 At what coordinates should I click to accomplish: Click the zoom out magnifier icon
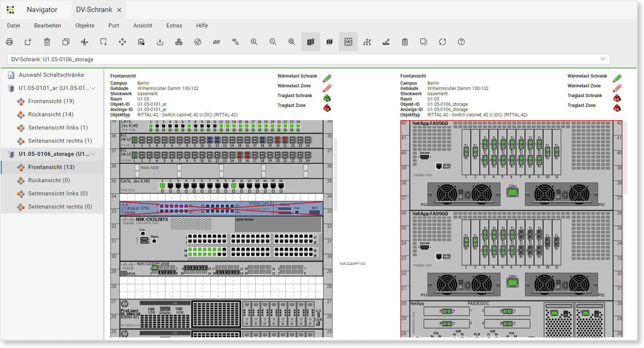click(273, 42)
